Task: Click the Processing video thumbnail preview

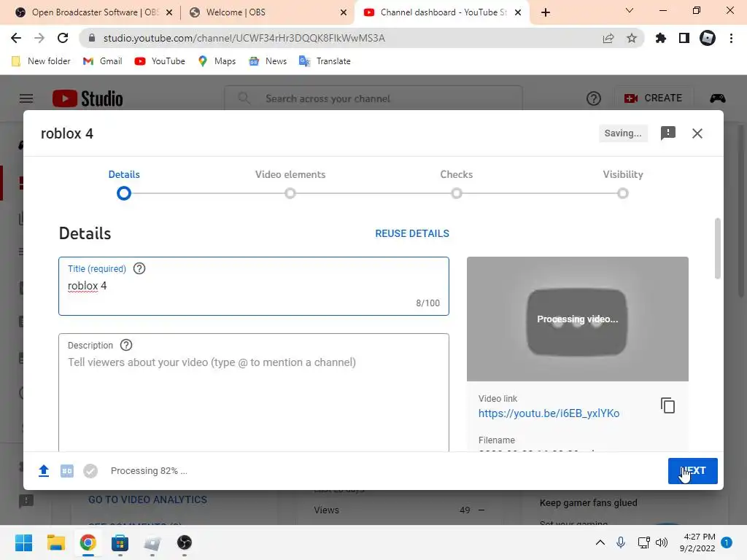Action: [578, 319]
